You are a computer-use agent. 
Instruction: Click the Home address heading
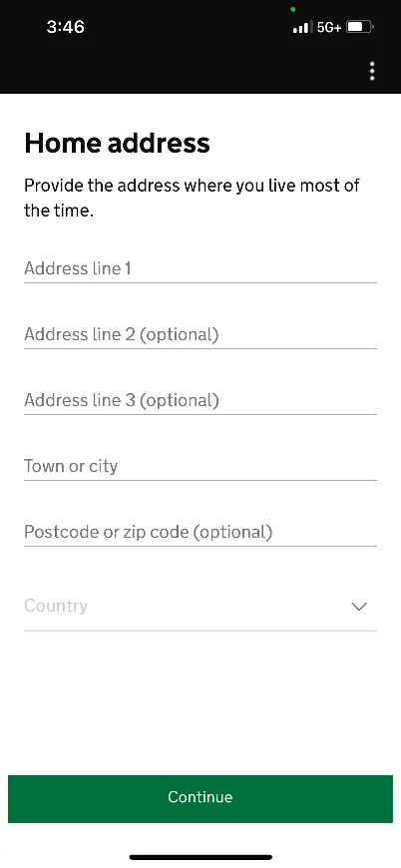[118, 143]
